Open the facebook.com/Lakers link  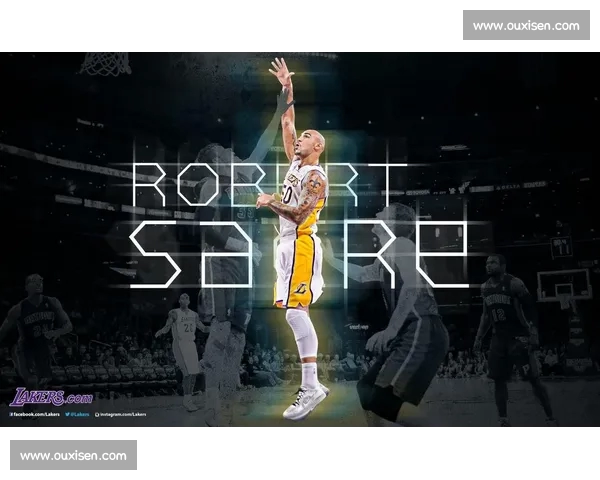[x=38, y=413]
